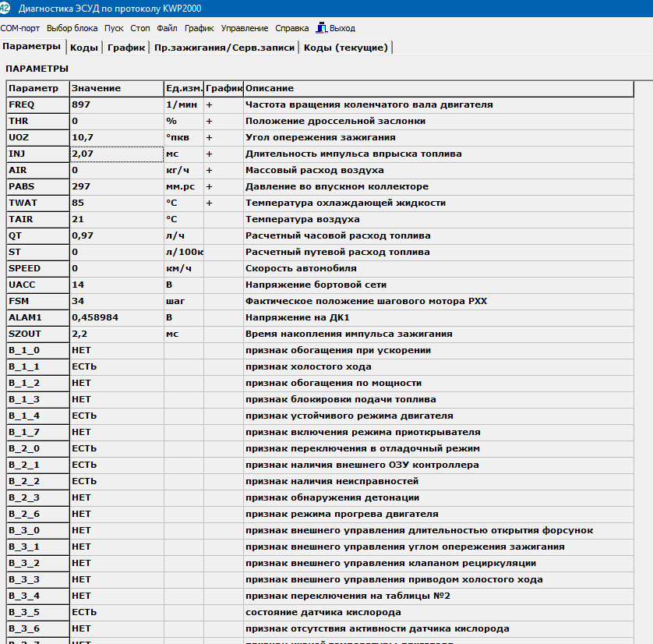Screen dimensions: 653x644
Task: Click the Параметр column header
Action: [x=38, y=88]
